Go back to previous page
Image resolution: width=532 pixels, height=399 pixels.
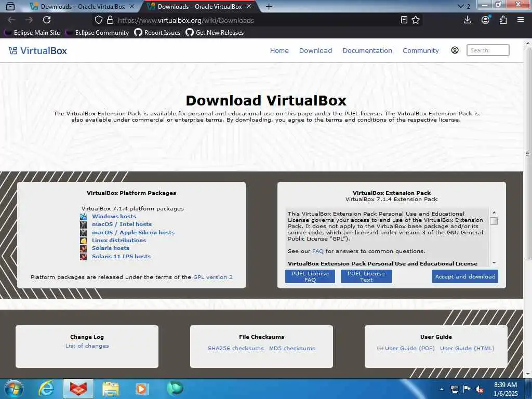[x=11, y=20]
